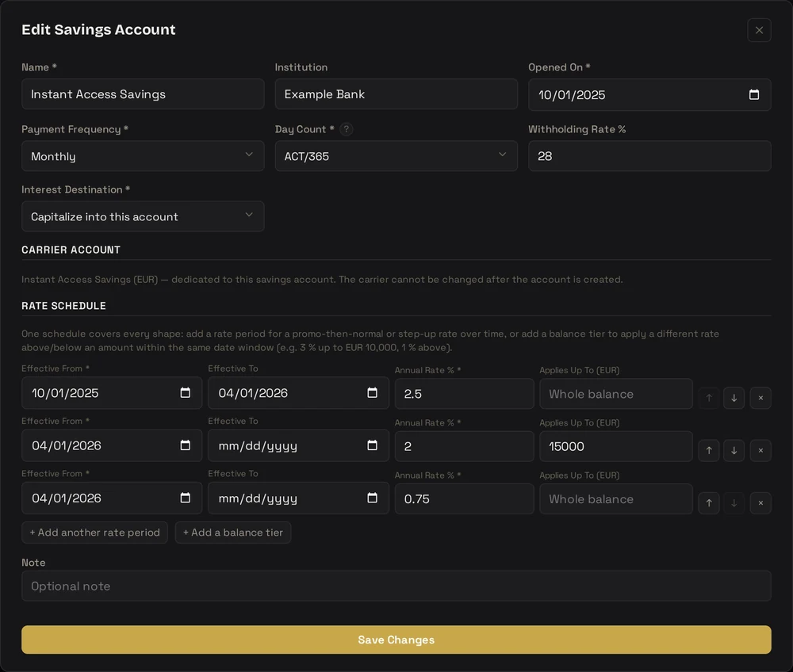Click Add another rate period button
The height and width of the screenshot is (672, 793).
(x=94, y=533)
